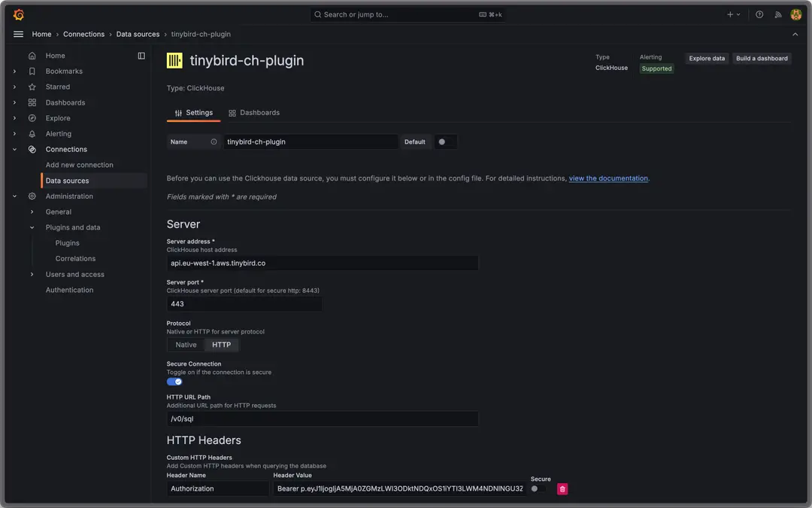
Task: Open view the documentation link
Action: pyautogui.click(x=609, y=178)
